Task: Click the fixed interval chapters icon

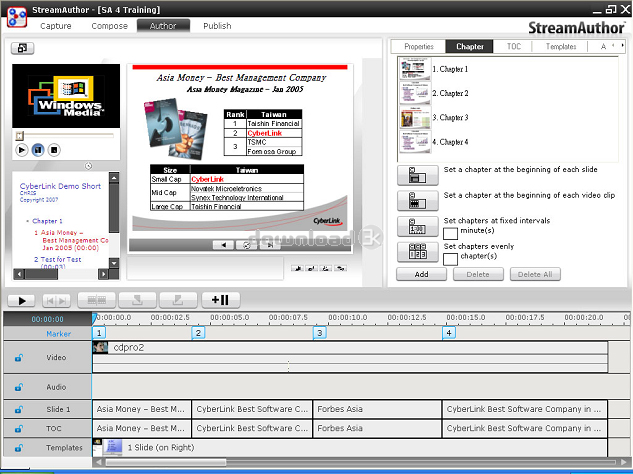Action: 417,227
